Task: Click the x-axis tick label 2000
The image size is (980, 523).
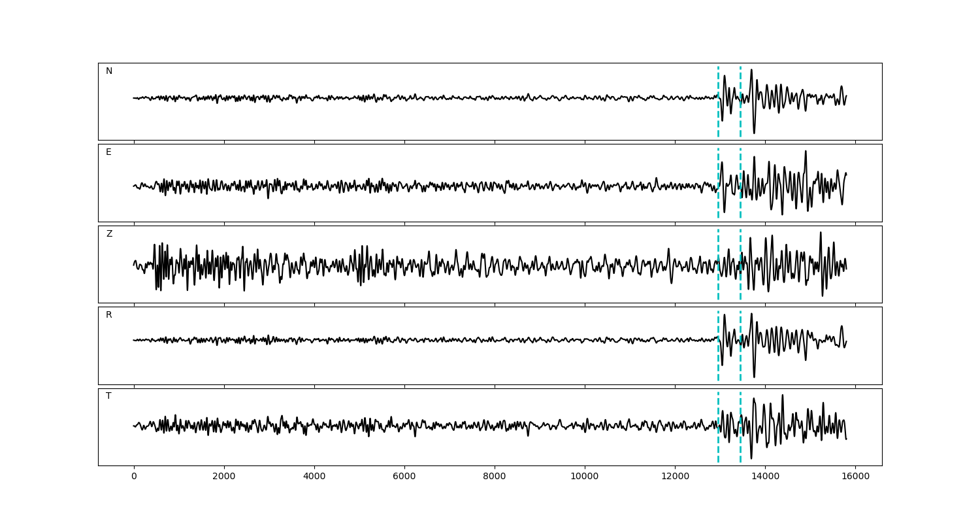Action: pyautogui.click(x=224, y=477)
